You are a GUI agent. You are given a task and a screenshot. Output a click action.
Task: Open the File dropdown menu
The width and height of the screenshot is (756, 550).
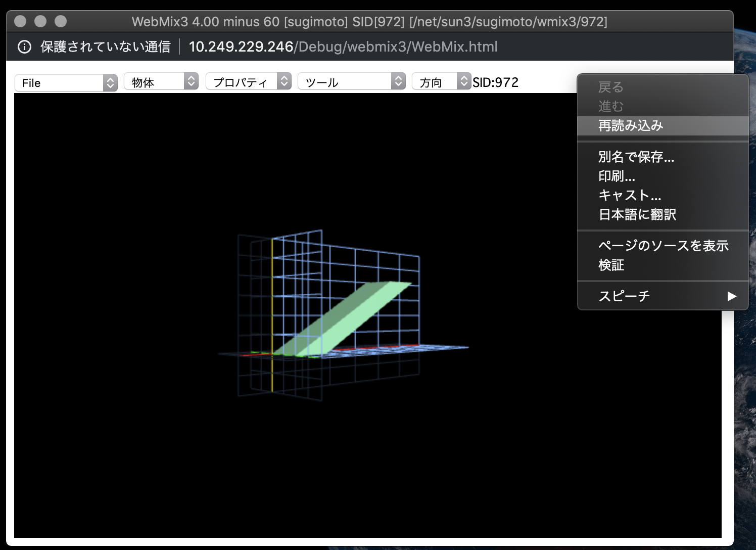(x=66, y=83)
